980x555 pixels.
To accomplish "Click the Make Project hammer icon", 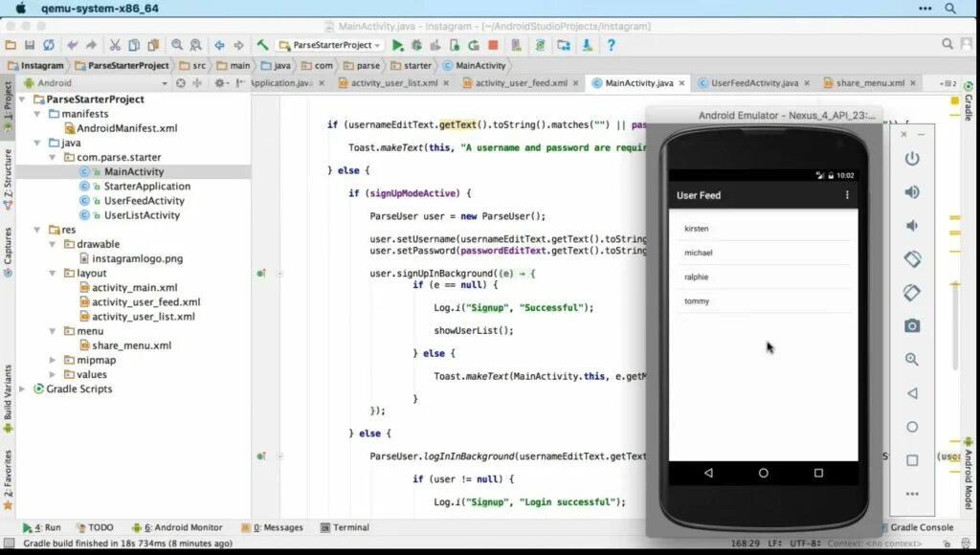I will click(262, 45).
